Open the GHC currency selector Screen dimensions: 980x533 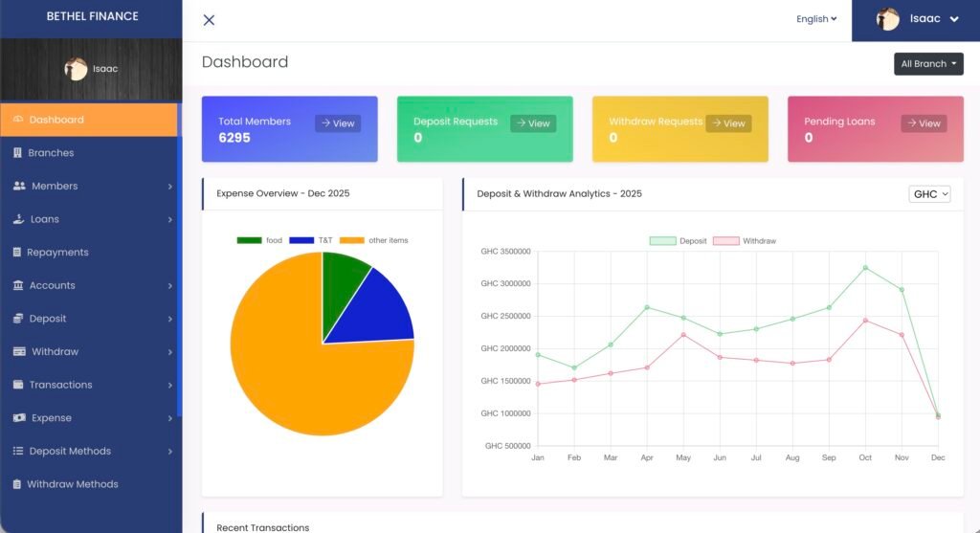929,194
